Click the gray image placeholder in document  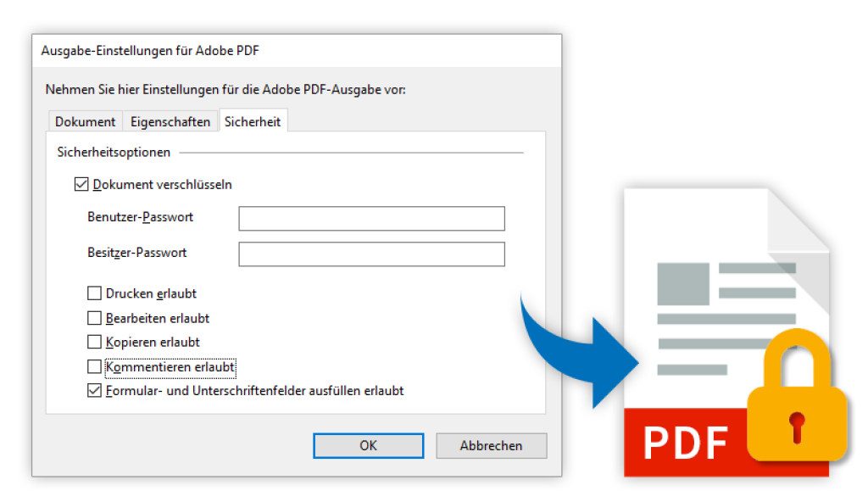[x=683, y=284]
